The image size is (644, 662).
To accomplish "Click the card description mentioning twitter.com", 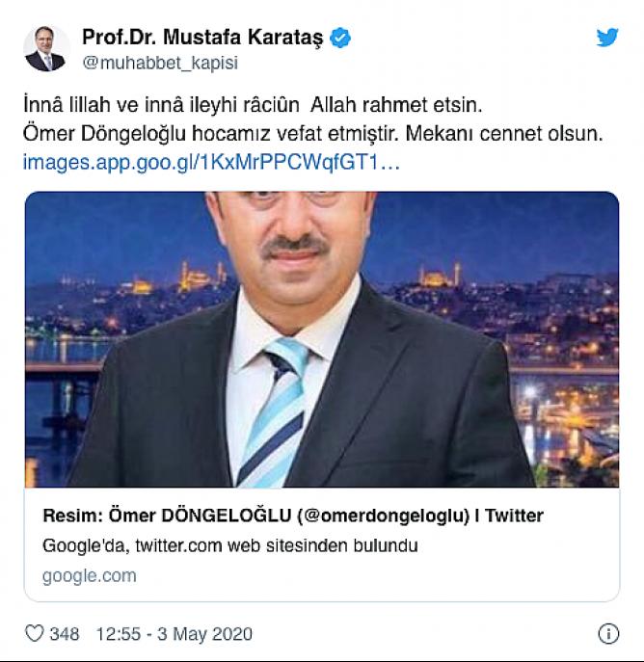I will [x=229, y=545].
